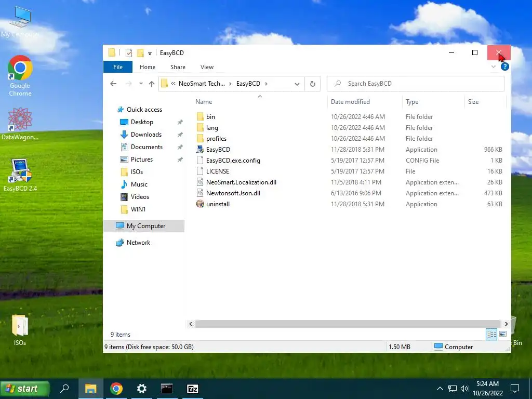Open address bar history dropdown
The height and width of the screenshot is (399, 532).
pos(297,84)
